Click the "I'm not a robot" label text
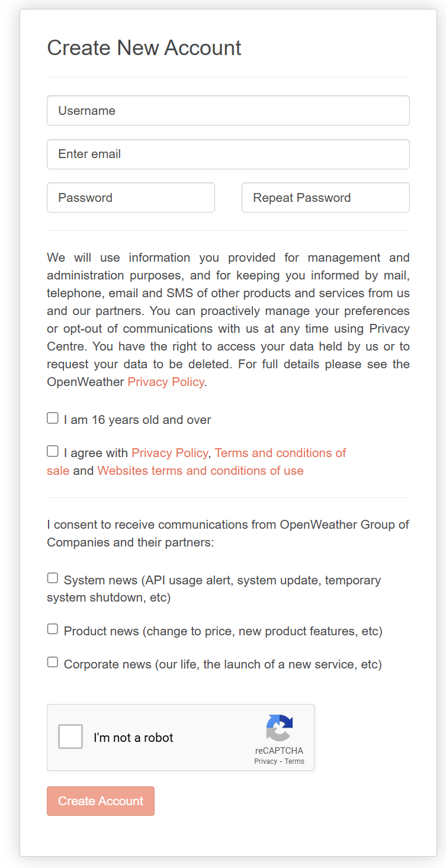The height and width of the screenshot is (868, 446). pyautogui.click(x=133, y=738)
